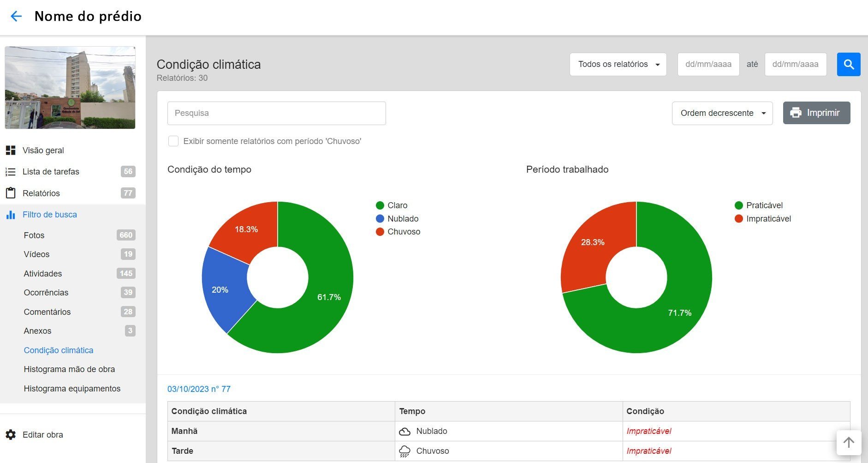868x463 pixels.
Task: Click the Imprimir button
Action: (816, 113)
